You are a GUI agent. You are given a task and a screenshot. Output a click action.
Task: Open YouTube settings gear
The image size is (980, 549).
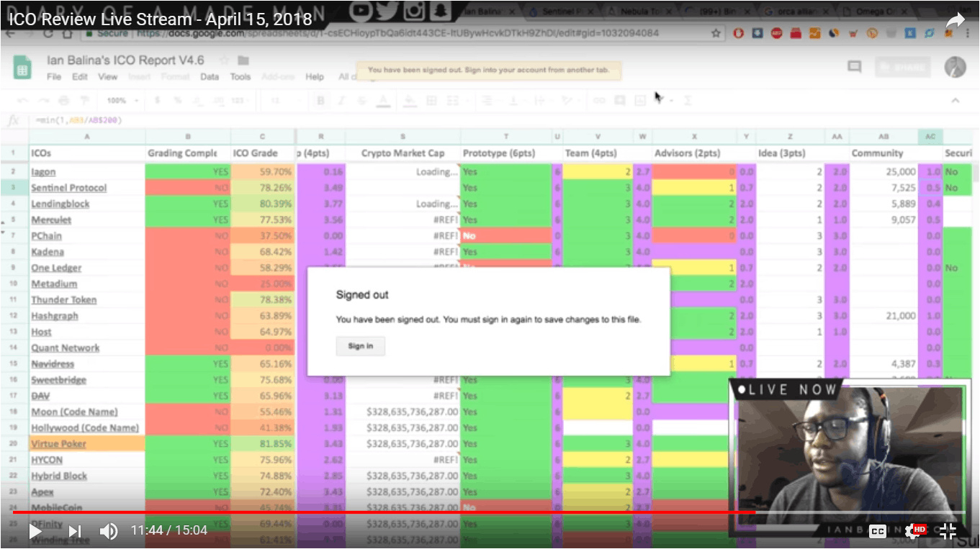click(912, 531)
